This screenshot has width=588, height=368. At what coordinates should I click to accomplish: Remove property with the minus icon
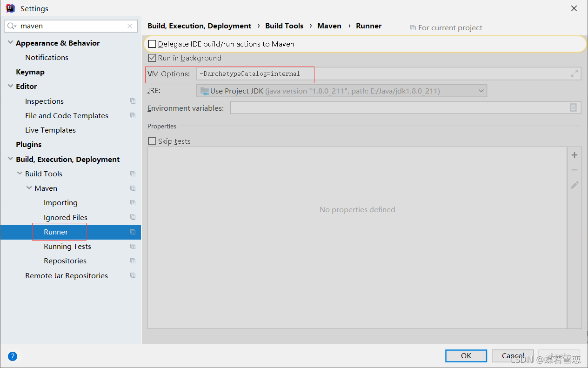point(575,170)
